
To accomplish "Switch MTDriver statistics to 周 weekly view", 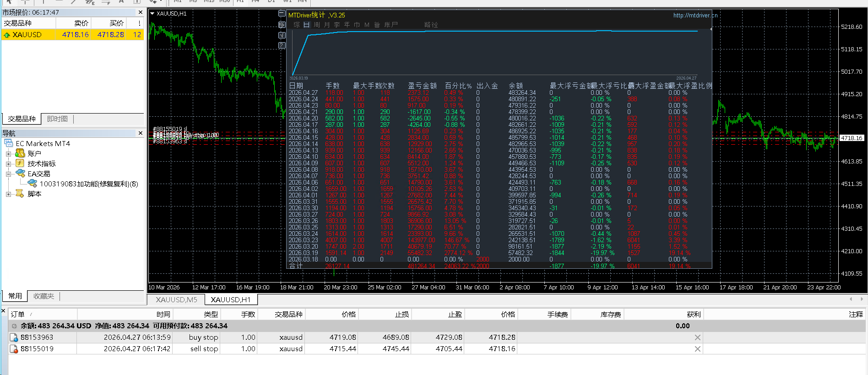I will (x=317, y=25).
